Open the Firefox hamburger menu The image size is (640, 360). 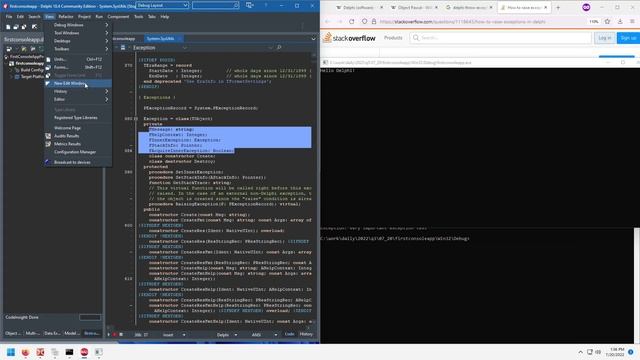tap(632, 21)
